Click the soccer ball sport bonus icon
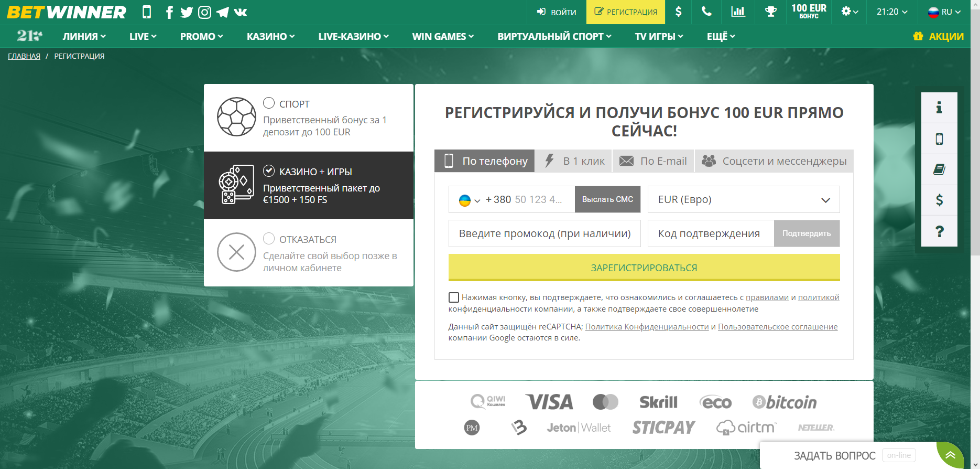 click(x=236, y=116)
